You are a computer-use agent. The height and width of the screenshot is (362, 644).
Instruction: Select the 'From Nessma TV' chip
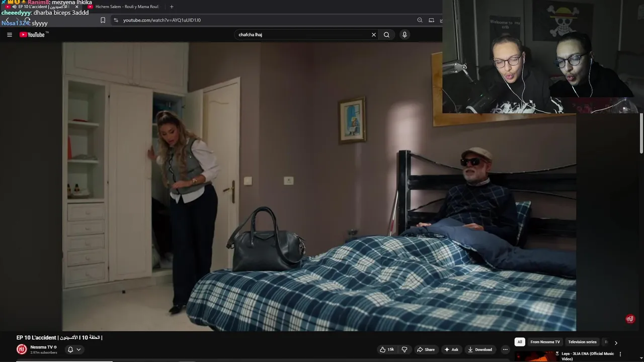(545, 342)
